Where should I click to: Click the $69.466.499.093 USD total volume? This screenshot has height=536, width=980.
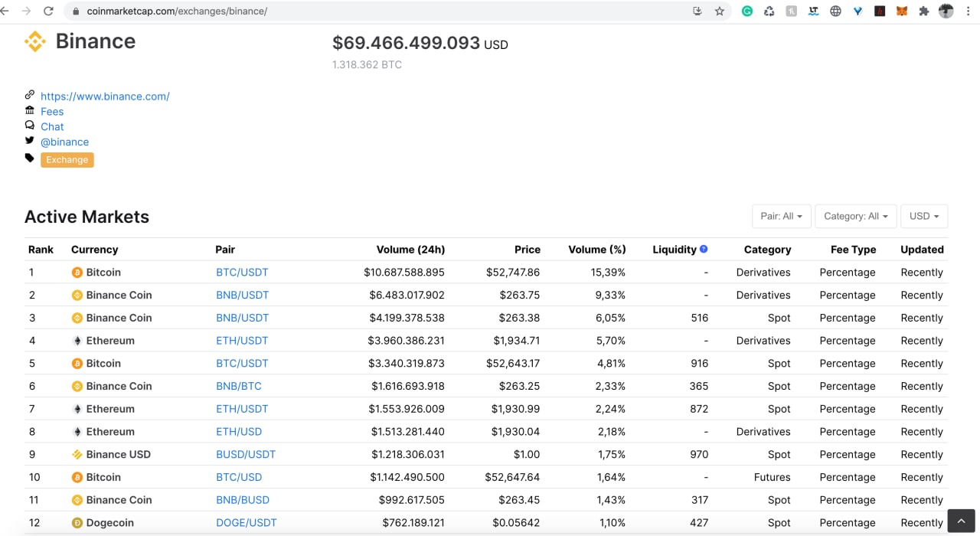click(x=420, y=44)
